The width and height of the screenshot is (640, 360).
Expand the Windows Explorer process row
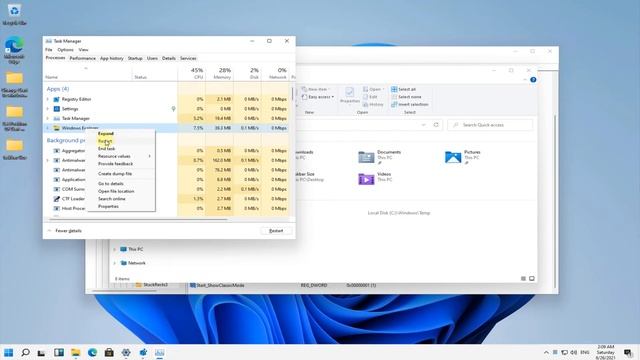[x=48, y=128]
